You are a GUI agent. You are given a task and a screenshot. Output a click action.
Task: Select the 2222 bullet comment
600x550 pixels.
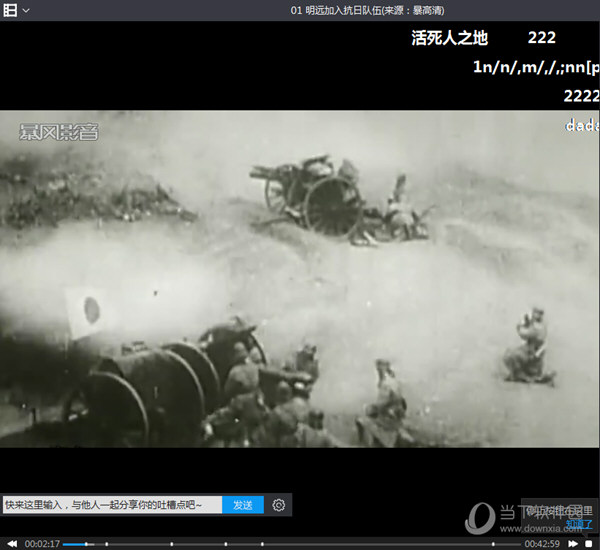pyautogui.click(x=581, y=95)
